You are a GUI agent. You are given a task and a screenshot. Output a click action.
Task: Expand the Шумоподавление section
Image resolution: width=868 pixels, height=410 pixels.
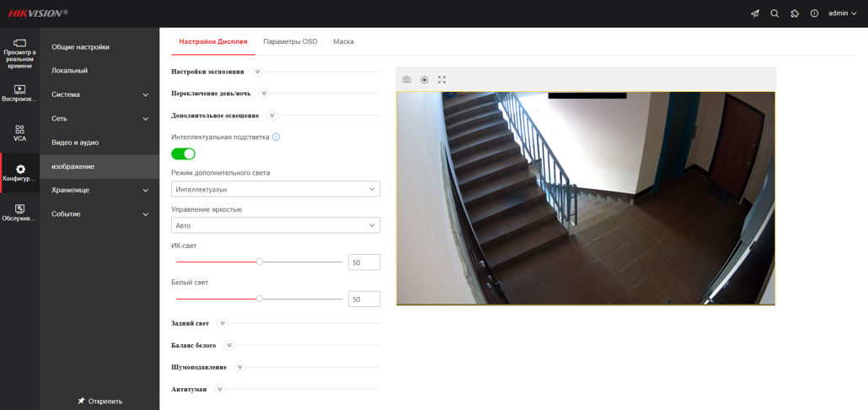tap(239, 367)
